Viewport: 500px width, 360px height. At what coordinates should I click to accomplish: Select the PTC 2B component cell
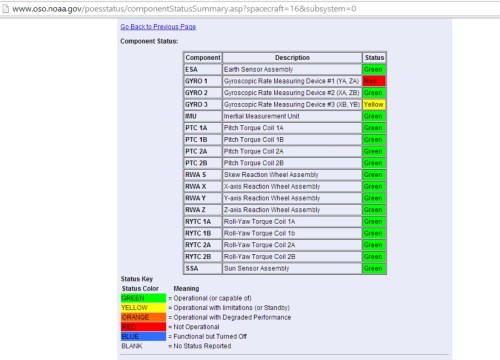pos(203,163)
